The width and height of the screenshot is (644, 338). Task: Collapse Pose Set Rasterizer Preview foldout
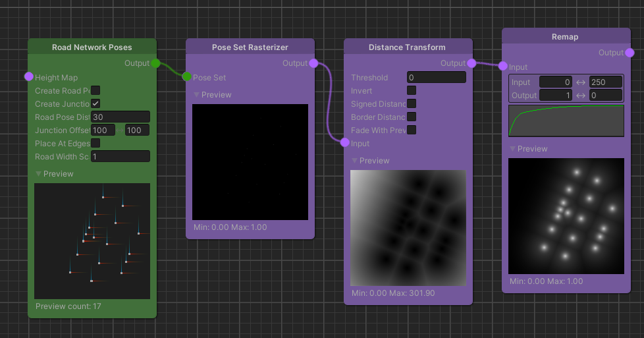pyautogui.click(x=197, y=95)
